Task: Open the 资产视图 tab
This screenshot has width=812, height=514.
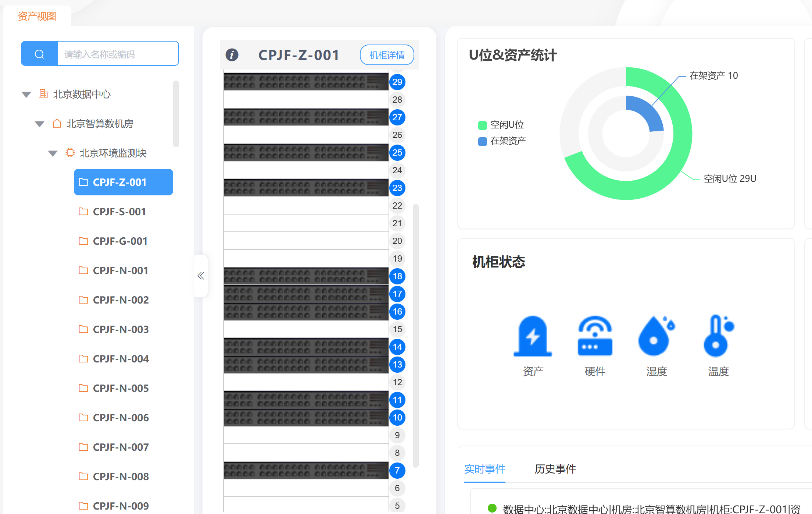Action: 37,16
